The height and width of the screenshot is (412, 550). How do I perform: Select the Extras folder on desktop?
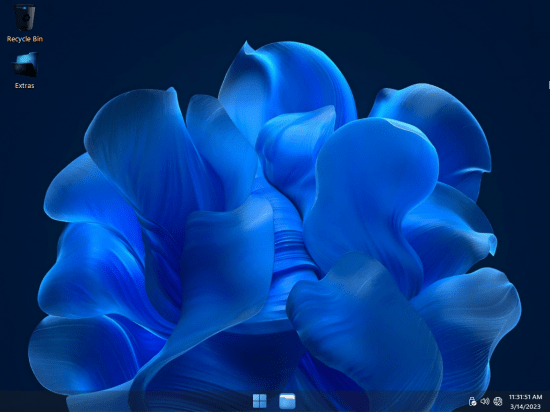point(25,70)
